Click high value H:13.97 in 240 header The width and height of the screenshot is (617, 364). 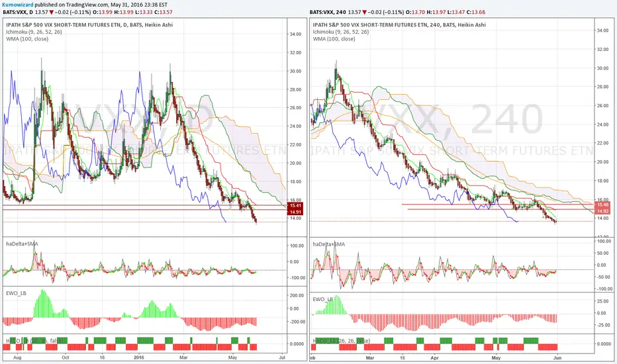click(x=437, y=12)
